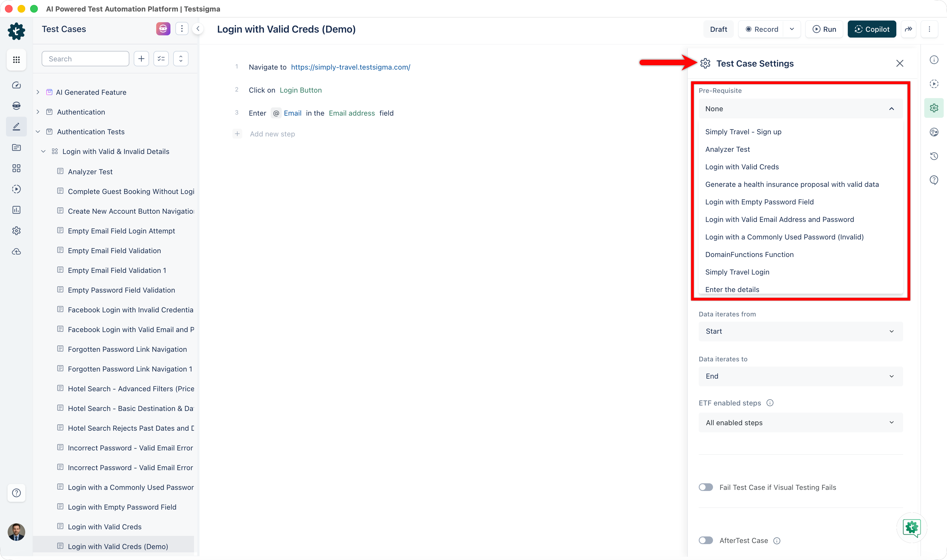Open the Data iterates from Start dropdown
Viewport: 947px width, 560px height.
click(x=801, y=331)
